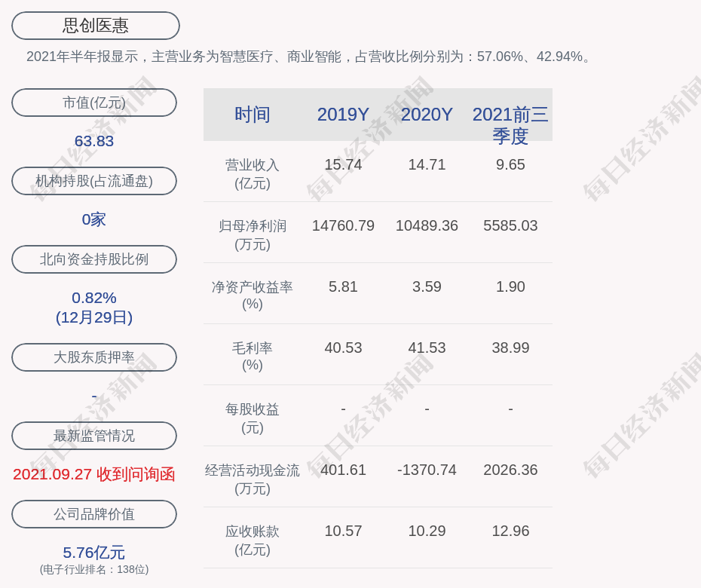Click the 机构持股(占流通盘) label

[x=94, y=181]
